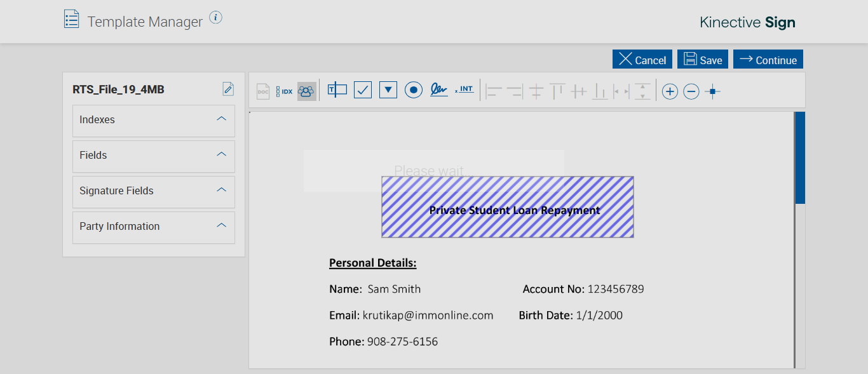Image resolution: width=868 pixels, height=374 pixels.
Task: Open Template Manager info icon
Action: click(x=216, y=17)
